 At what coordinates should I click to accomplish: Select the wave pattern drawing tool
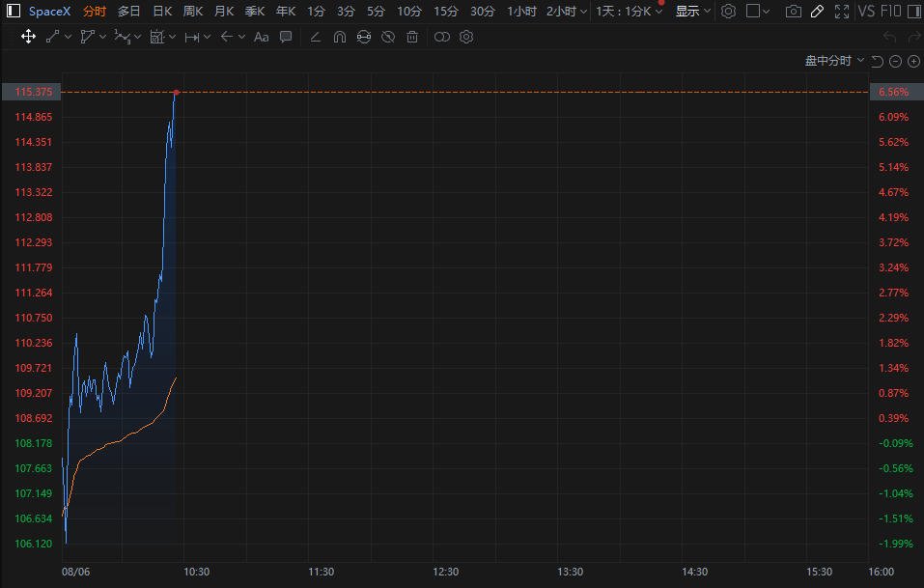[122, 37]
